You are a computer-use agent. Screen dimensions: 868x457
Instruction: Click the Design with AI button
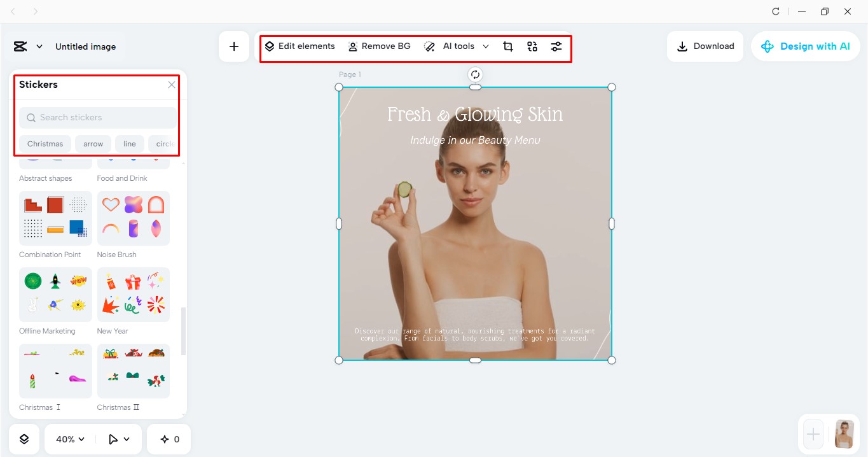pos(806,46)
